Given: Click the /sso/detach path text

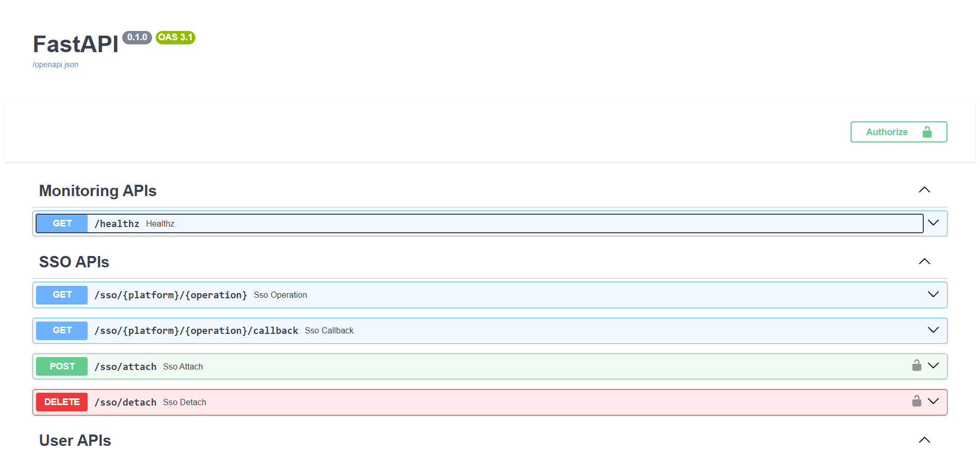Looking at the screenshot, I should (125, 402).
